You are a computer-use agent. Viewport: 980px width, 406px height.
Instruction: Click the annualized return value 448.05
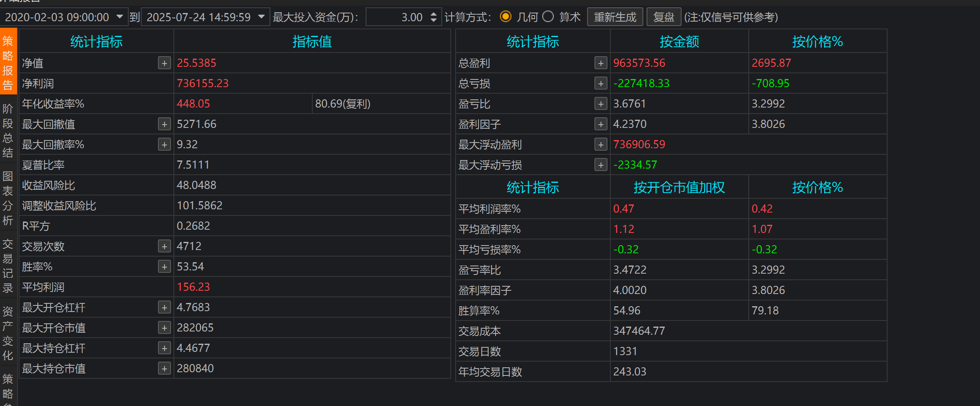tap(193, 104)
